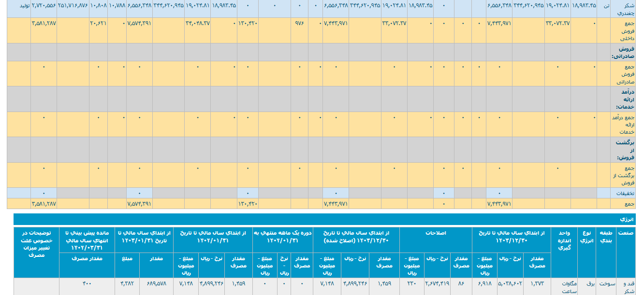644x295 pixels.
Task: Click the طبقه بندی column header
Action: click(606, 236)
